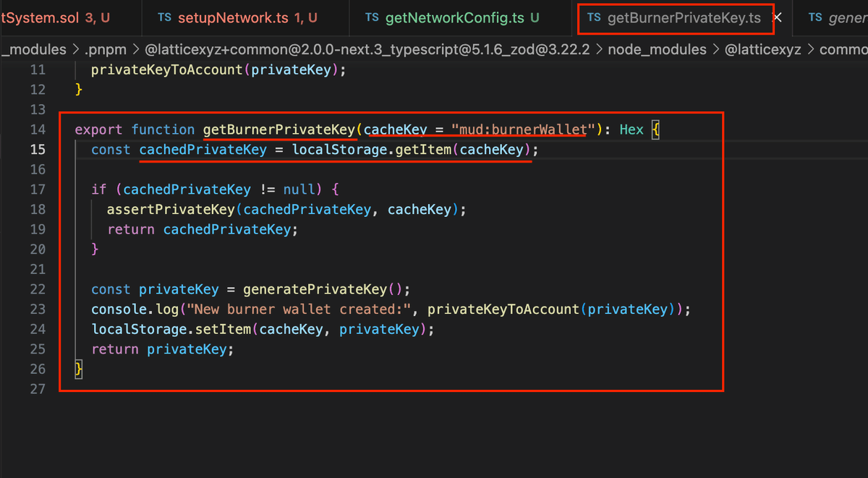Click localStorage.getItem call on line 15
This screenshot has width=868, height=478.
coord(415,150)
